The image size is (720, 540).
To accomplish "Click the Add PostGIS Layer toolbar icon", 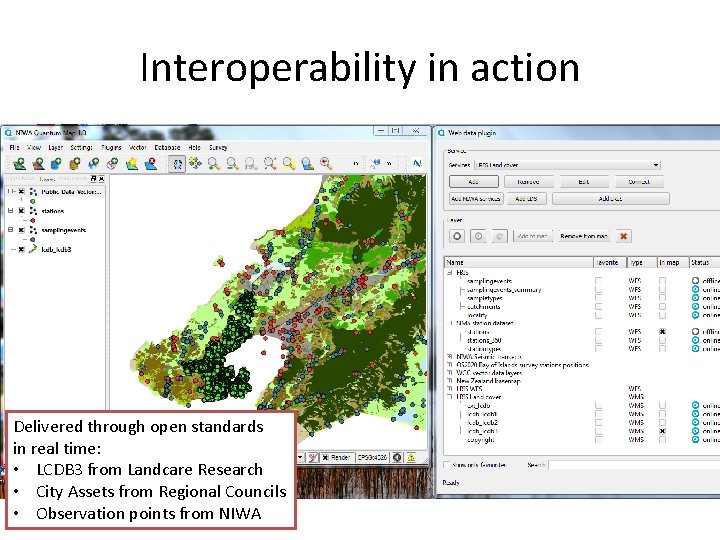I will click(56, 163).
